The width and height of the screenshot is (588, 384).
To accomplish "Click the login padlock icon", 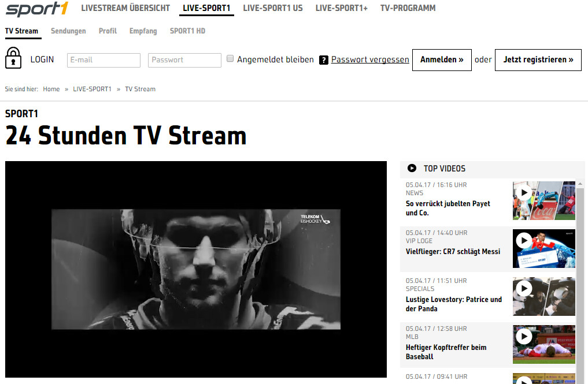I will (13, 58).
